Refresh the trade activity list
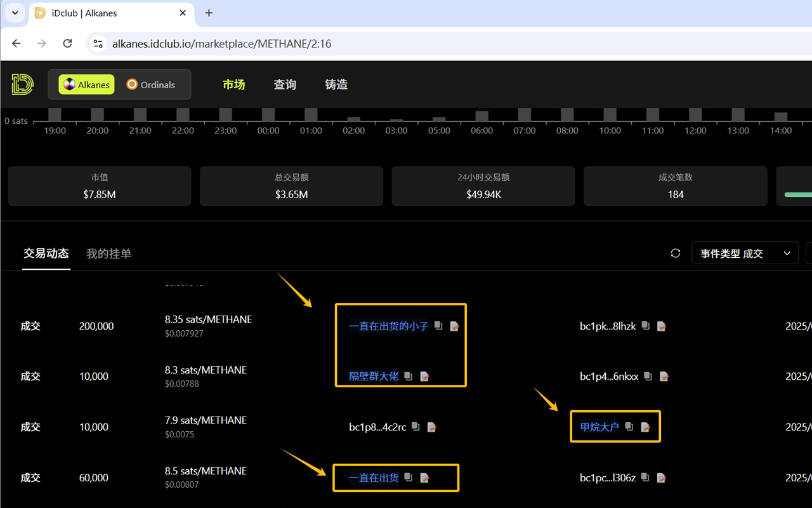812x508 pixels. [x=676, y=253]
